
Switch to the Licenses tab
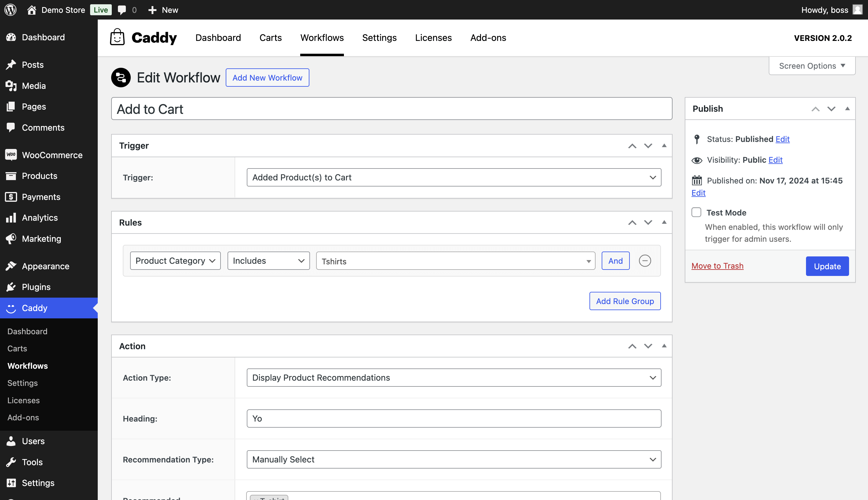(x=433, y=38)
